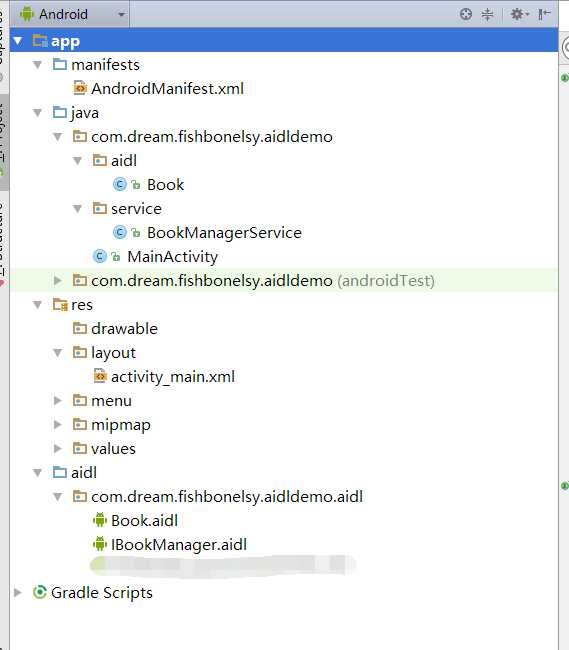The height and width of the screenshot is (650, 569).
Task: Open the IBookManager.aidl file
Action: pos(179,546)
